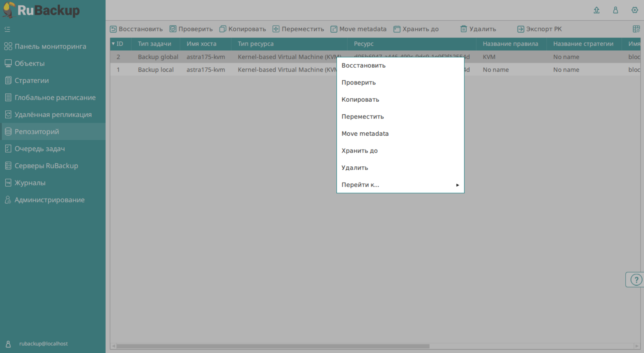Viewport: 644px width, 353px height.
Task: Click the RuBackup toucan logo
Action: pyautogui.click(x=9, y=10)
